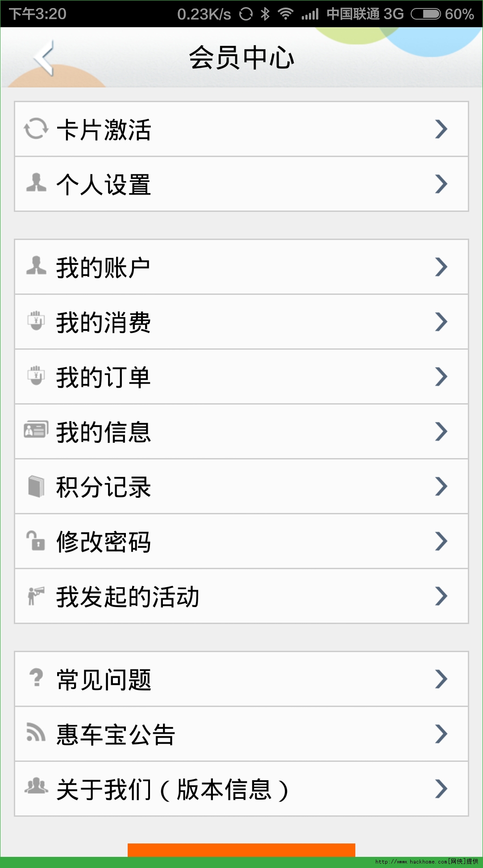Screen dimensions: 483x868
Task: Tap the padlock icon for 修改密码
Action: tap(36, 541)
